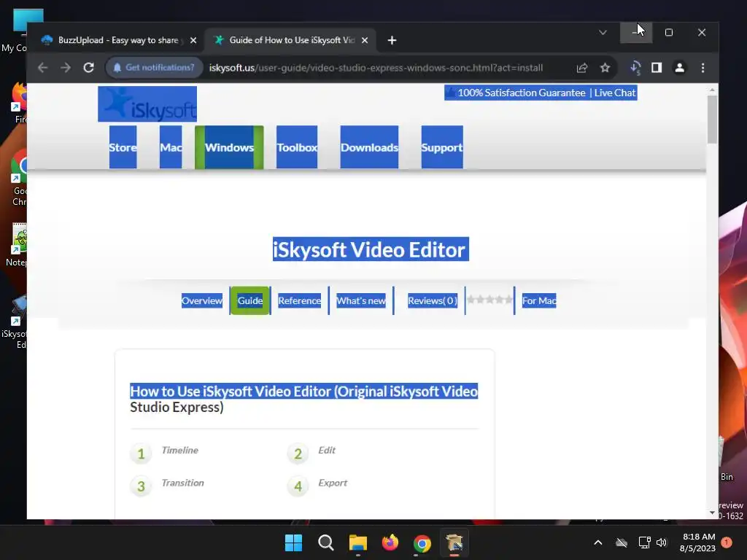Click the Chrome taskbar icon
The image size is (747, 560).
pos(422,542)
